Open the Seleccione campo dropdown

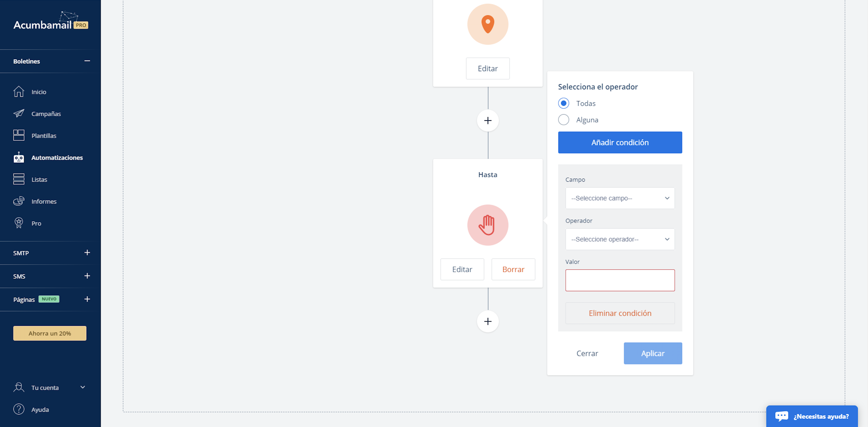tap(620, 198)
